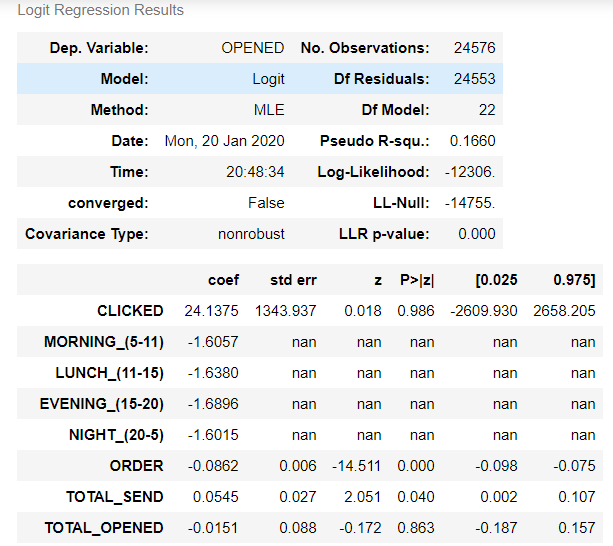The width and height of the screenshot is (613, 546).
Task: Click the std err value 1343.937
Action: (x=285, y=311)
